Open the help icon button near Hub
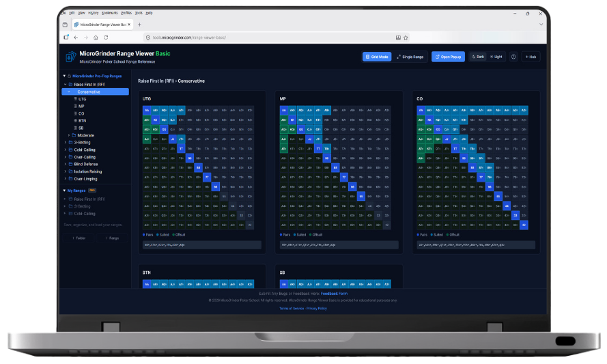The height and width of the screenshot is (364, 607). coord(513,57)
